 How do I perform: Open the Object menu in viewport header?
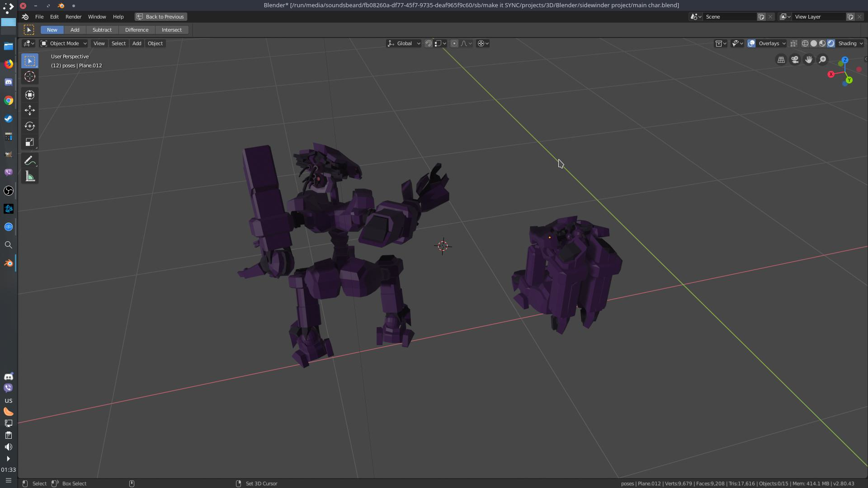[x=155, y=43]
